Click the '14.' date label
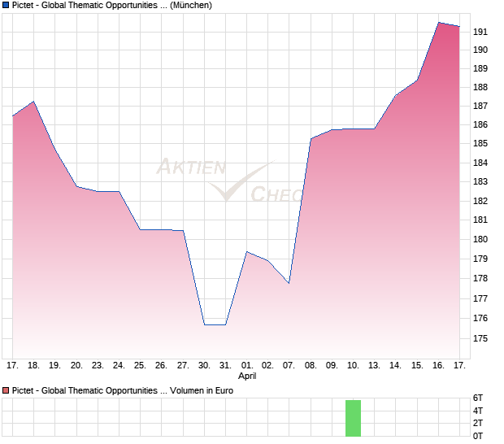Image resolution: width=504 pixels, height=444 pixels. 395,366
